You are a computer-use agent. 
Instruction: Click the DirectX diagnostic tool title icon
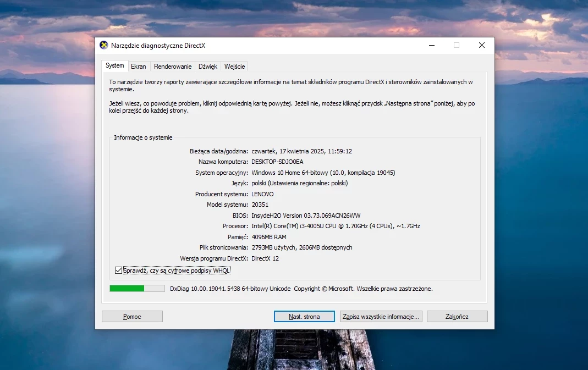(x=104, y=46)
